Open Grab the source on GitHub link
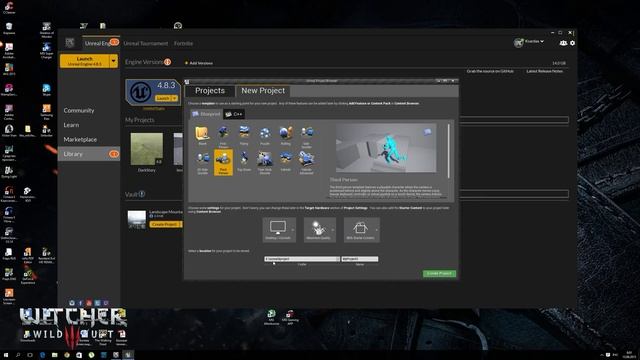 [490, 71]
